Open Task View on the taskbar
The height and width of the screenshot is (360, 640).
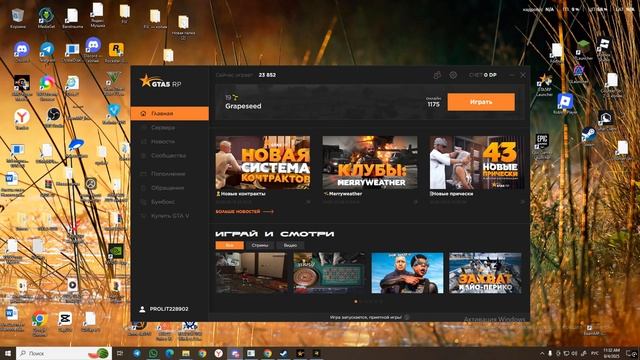120,353
